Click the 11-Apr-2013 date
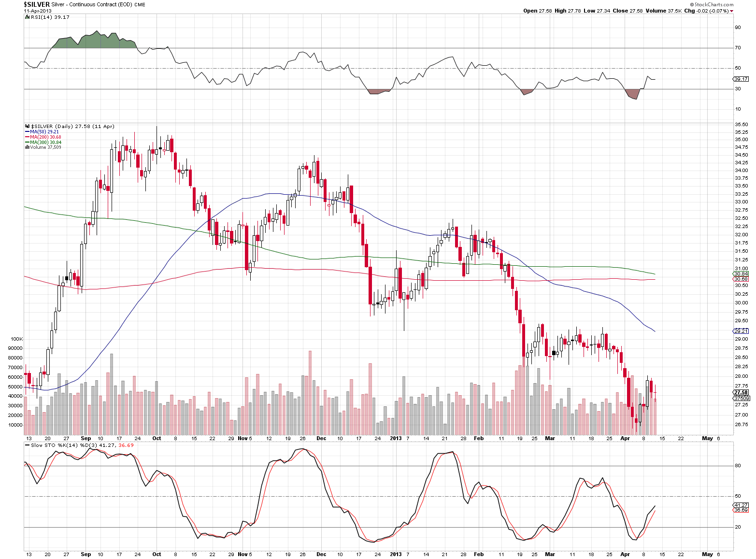This screenshot has height=559, width=756. point(37,11)
